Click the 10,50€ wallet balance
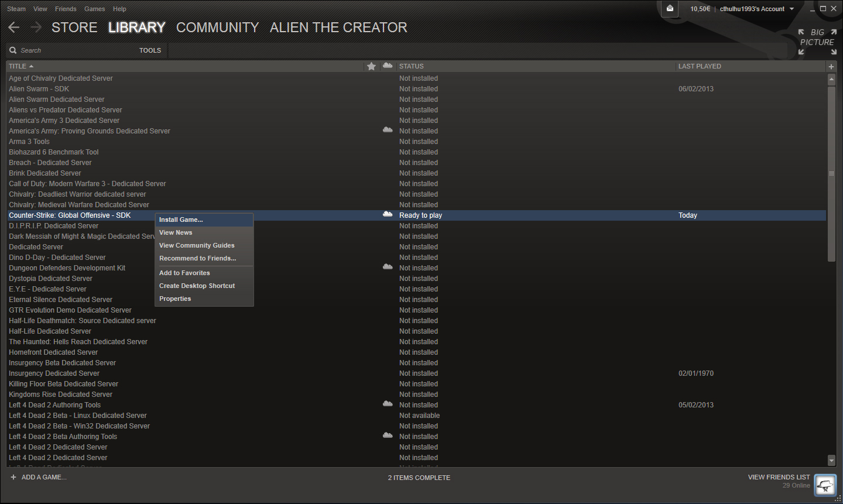The width and height of the screenshot is (843, 504). [700, 9]
